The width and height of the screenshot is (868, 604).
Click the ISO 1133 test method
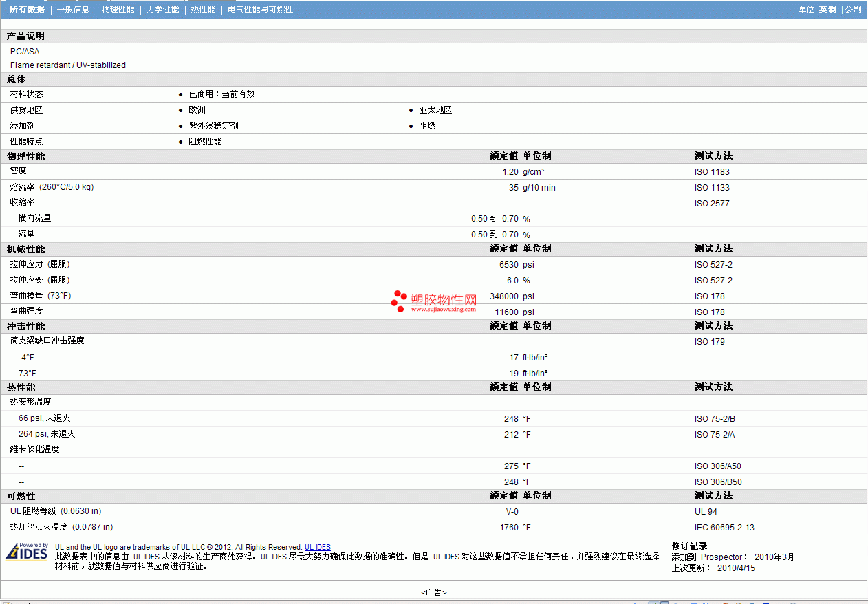point(712,188)
